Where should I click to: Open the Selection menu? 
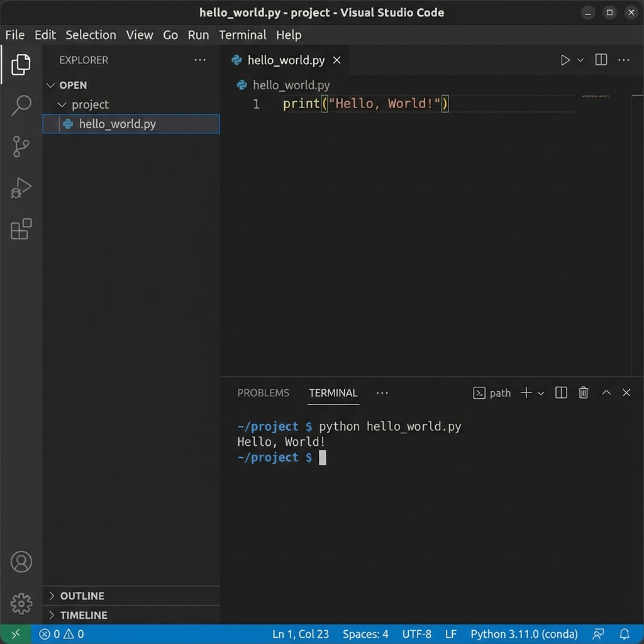[91, 35]
